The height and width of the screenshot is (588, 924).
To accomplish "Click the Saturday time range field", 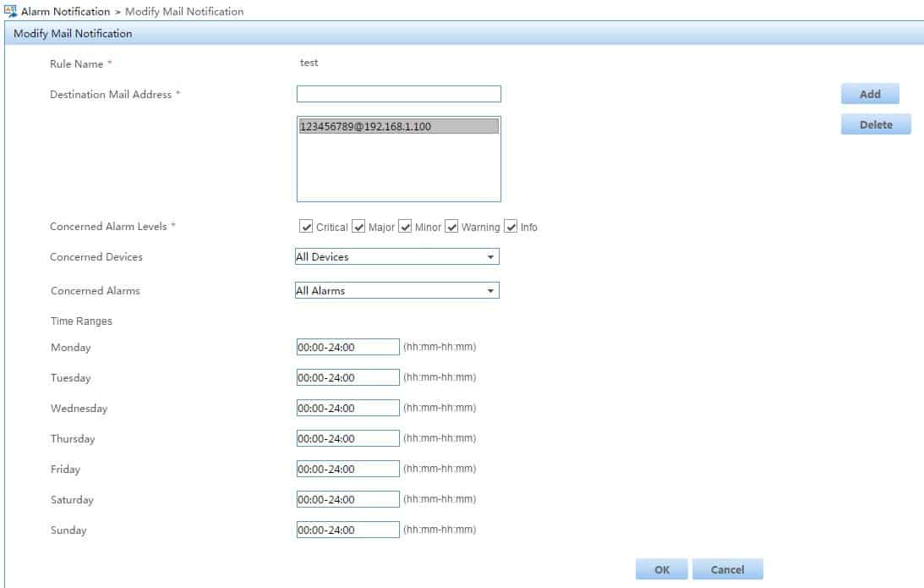I will pos(347,499).
